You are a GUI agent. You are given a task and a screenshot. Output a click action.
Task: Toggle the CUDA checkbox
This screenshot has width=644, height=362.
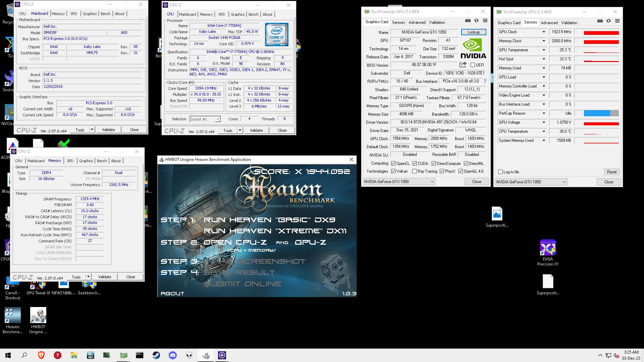(415, 163)
